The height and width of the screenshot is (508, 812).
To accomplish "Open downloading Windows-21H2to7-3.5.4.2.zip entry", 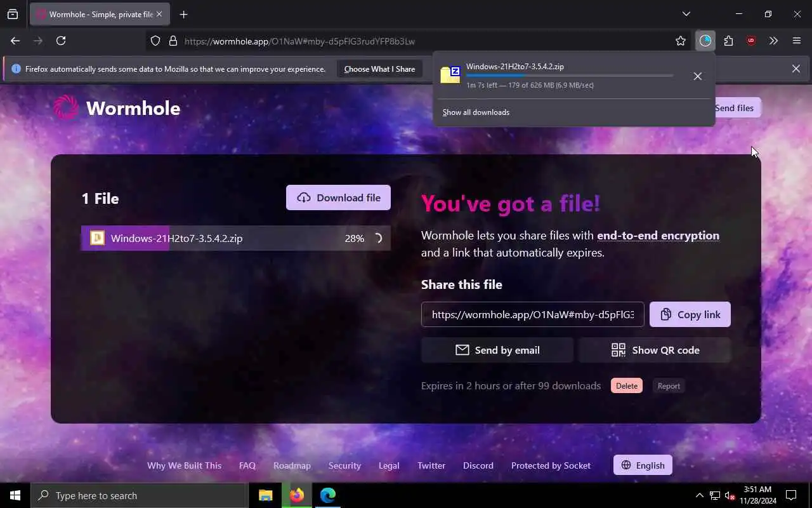I will click(558, 76).
